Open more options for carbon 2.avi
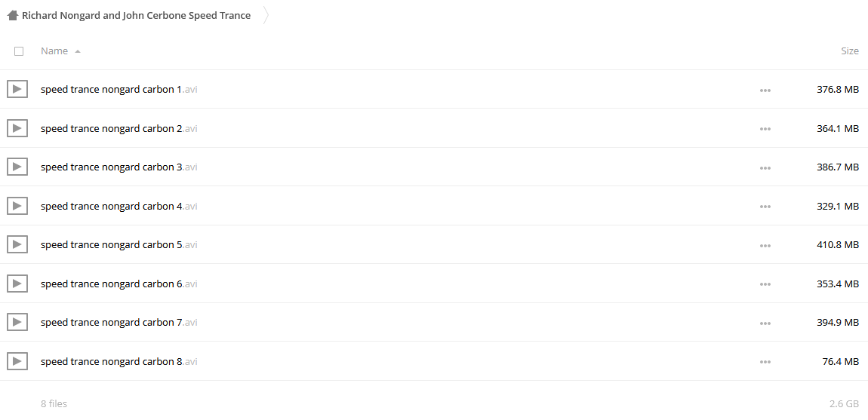This screenshot has width=868, height=420. point(765,129)
